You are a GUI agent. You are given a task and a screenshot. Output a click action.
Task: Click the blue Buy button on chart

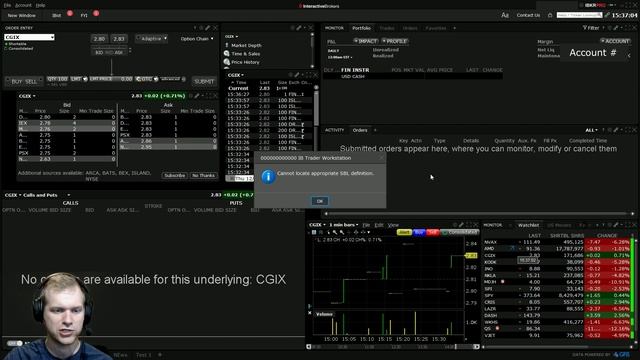[419, 232]
